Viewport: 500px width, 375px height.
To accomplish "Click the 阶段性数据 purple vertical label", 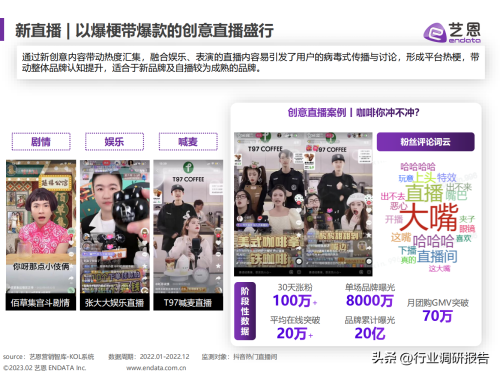I will 245,311.
